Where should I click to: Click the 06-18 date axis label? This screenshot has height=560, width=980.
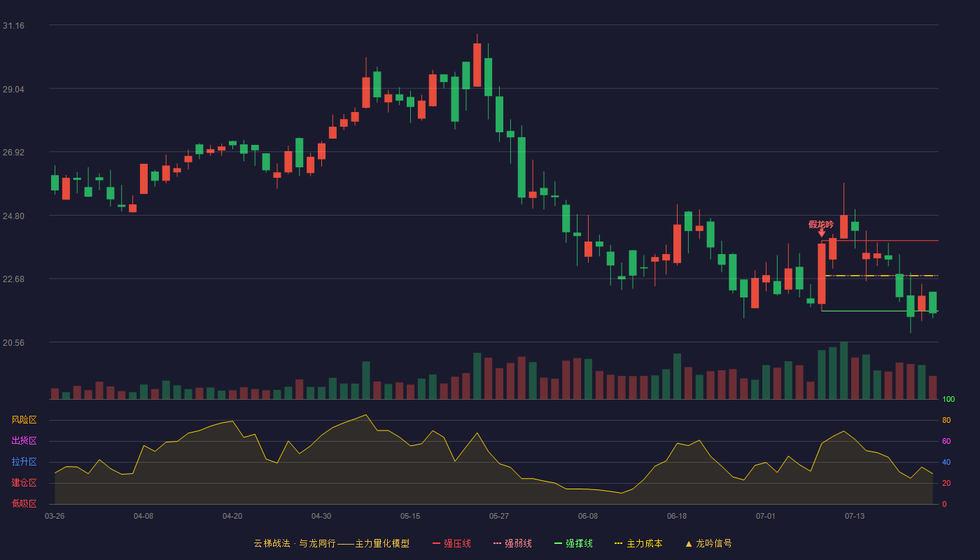[677, 516]
